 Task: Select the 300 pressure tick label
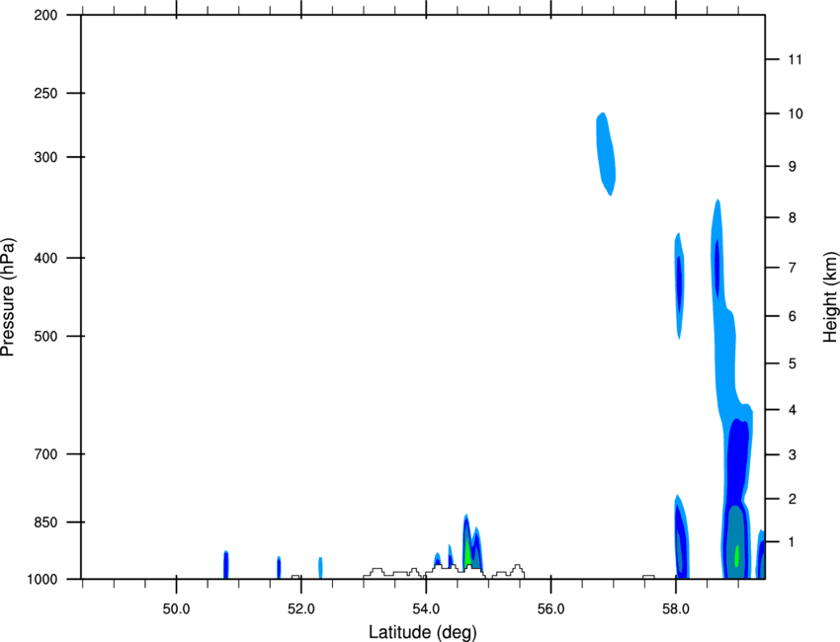click(46, 157)
